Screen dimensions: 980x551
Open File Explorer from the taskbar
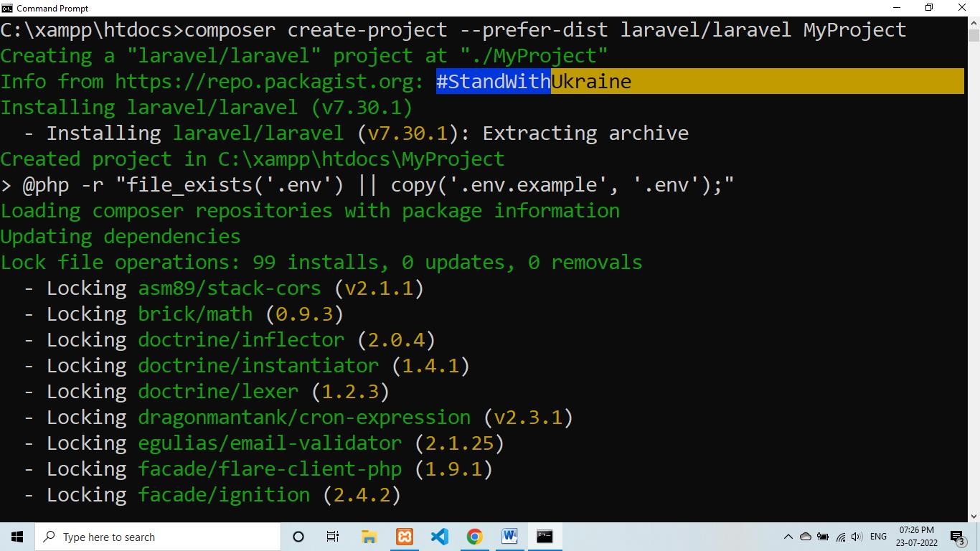pos(369,537)
